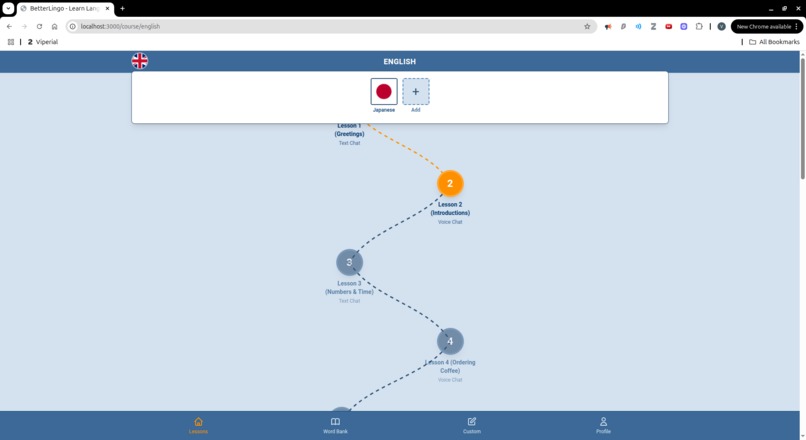
Task: Click 'Lesson 1 (Greetings)' label
Action: 350,130
